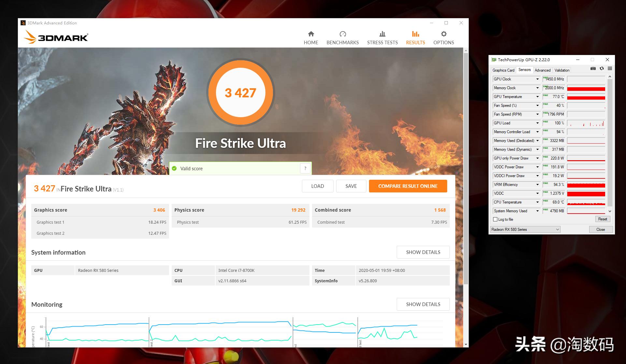This screenshot has height=364, width=626.
Task: Open the Home section in 3DMark
Action: coord(311,38)
